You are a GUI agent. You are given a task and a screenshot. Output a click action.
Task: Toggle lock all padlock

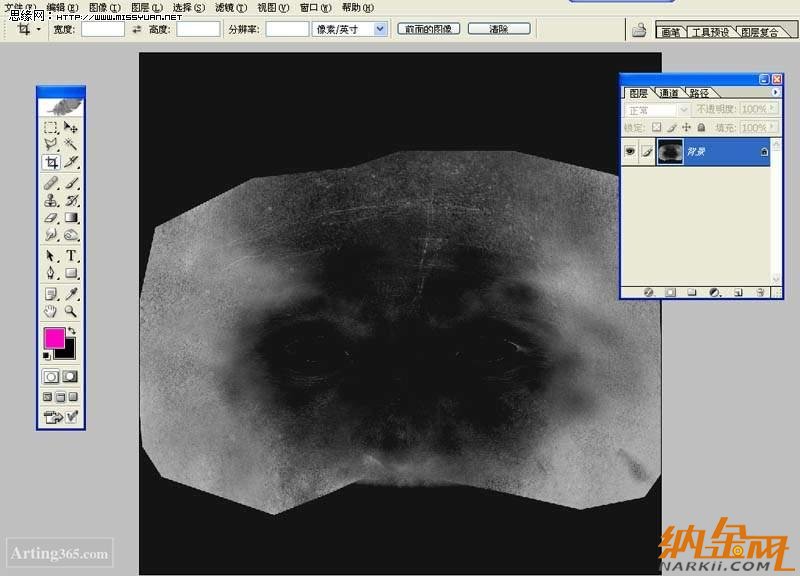(x=702, y=127)
